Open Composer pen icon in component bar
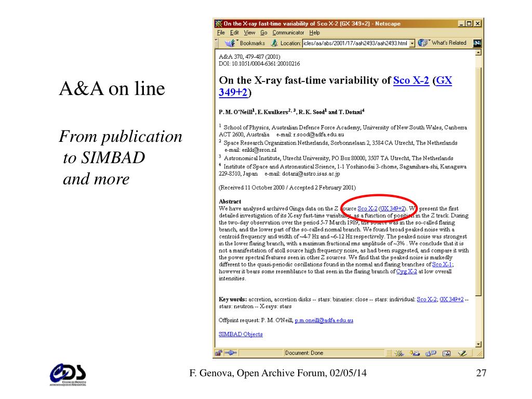This screenshot has width=532, height=399. 462,353
